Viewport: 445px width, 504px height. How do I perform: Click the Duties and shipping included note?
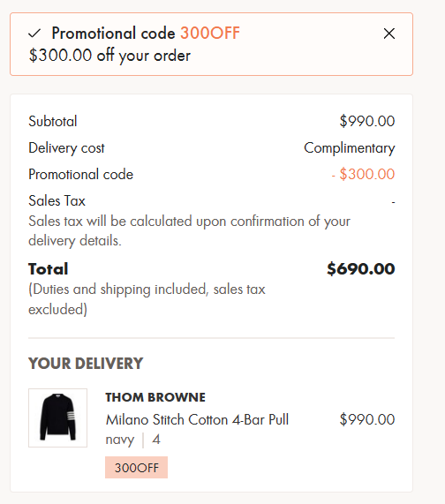coord(147,299)
